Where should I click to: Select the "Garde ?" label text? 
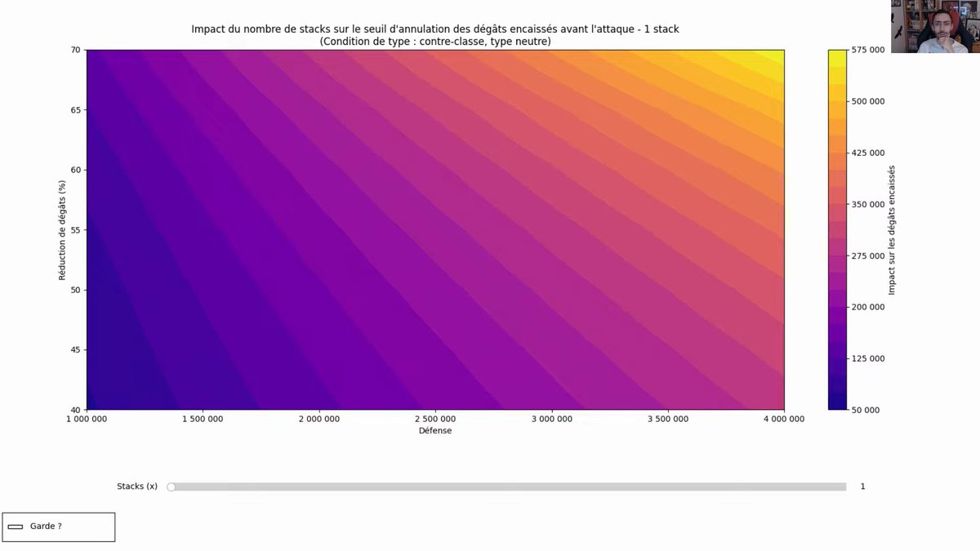(x=47, y=527)
